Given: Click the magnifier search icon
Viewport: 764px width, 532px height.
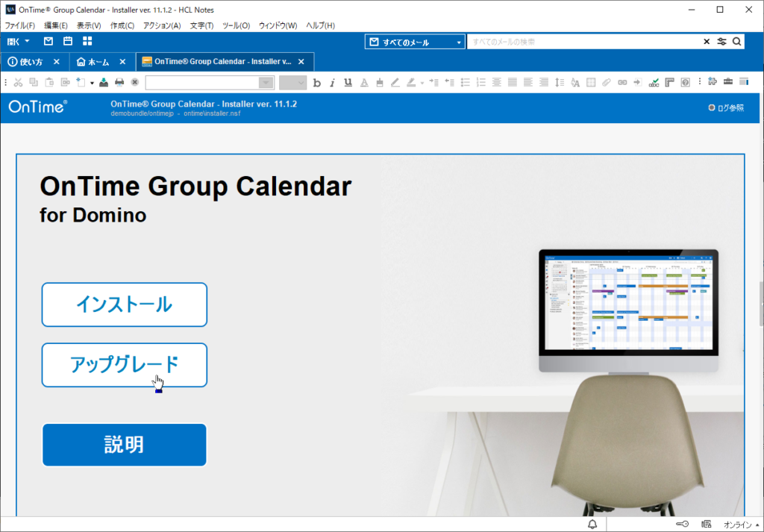Looking at the screenshot, I should click(x=736, y=42).
